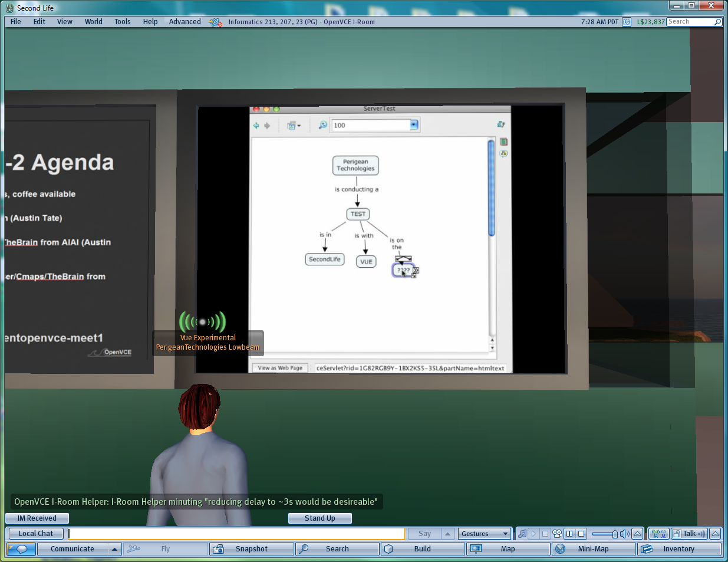
Task: Click the music stop button
Action: pyautogui.click(x=545, y=534)
